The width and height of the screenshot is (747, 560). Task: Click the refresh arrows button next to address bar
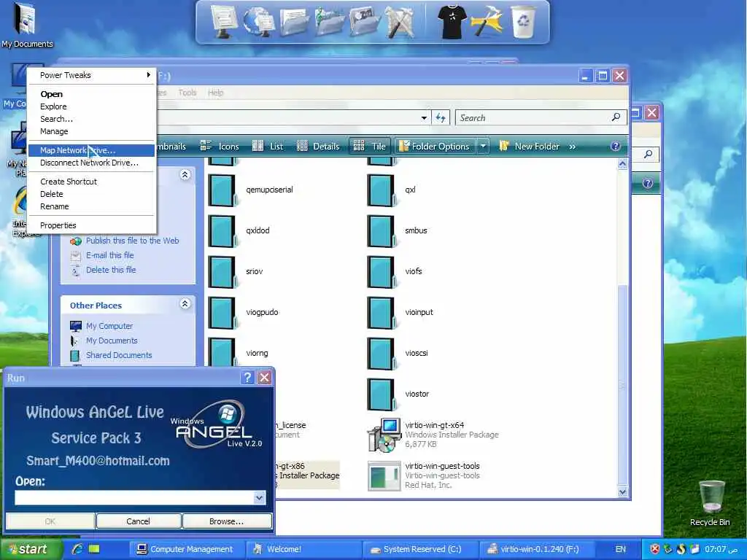441,117
